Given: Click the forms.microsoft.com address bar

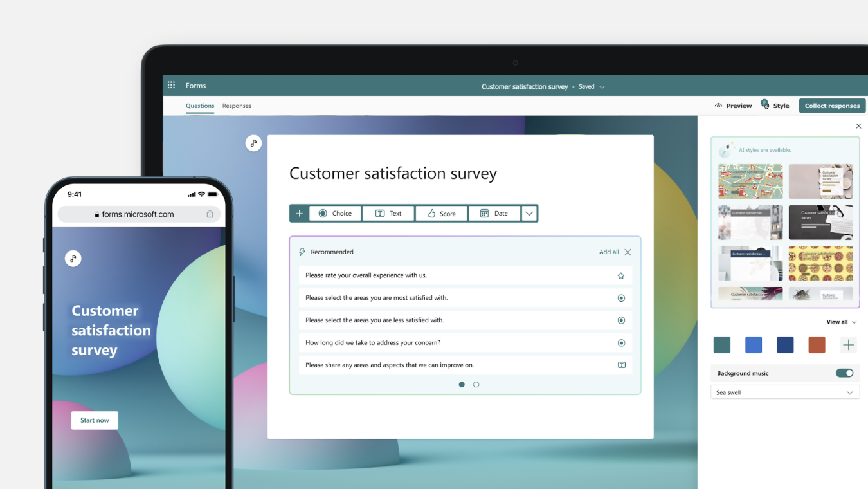Looking at the screenshot, I should (x=139, y=214).
